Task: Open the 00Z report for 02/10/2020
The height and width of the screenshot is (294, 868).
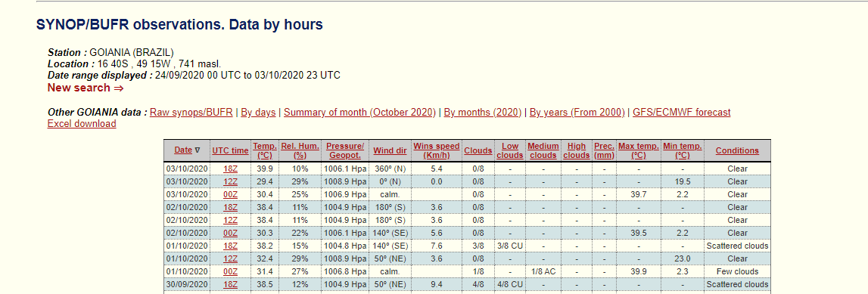Action: coord(230,233)
